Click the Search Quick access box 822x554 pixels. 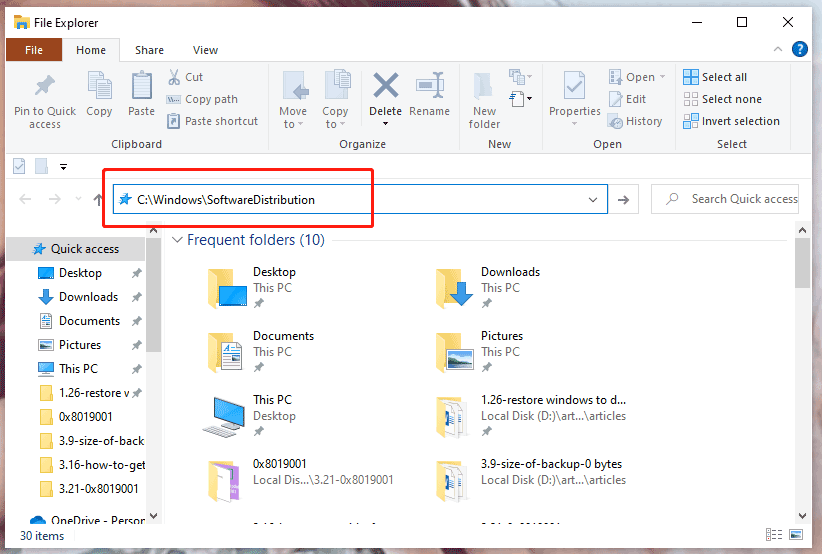(725, 199)
